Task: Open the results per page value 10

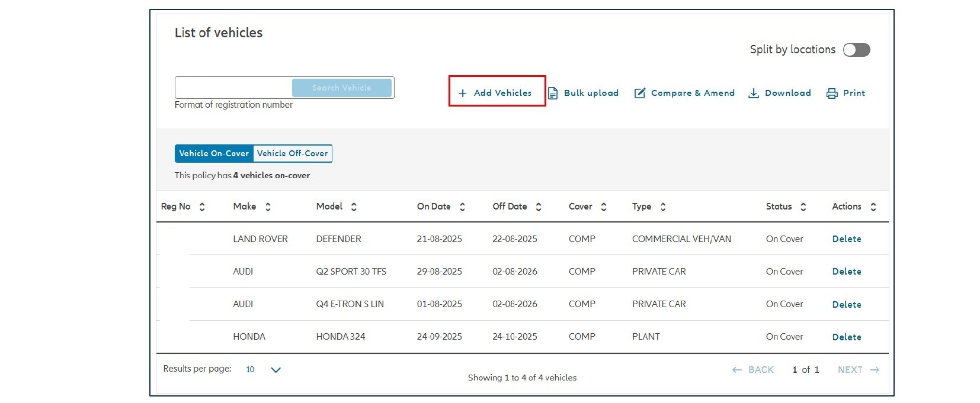Action: (250, 370)
